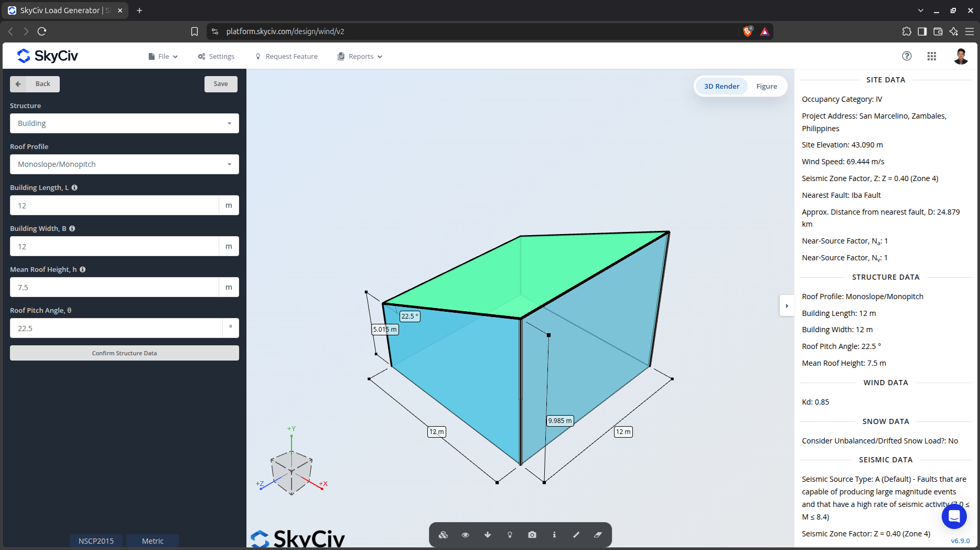Click the down arrow icon in viewer toolbar

click(x=488, y=535)
